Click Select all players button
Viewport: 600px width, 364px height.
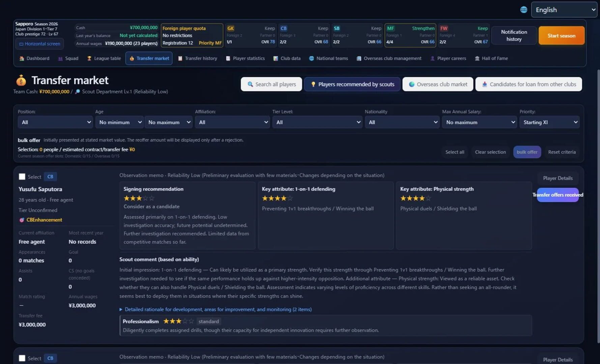pos(455,152)
